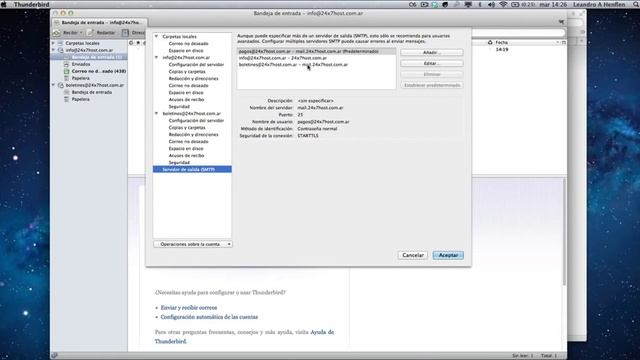Collapse info@24x7host.com.ar in the main sidebar
This screenshot has width=640, height=360.
pos(53,50)
